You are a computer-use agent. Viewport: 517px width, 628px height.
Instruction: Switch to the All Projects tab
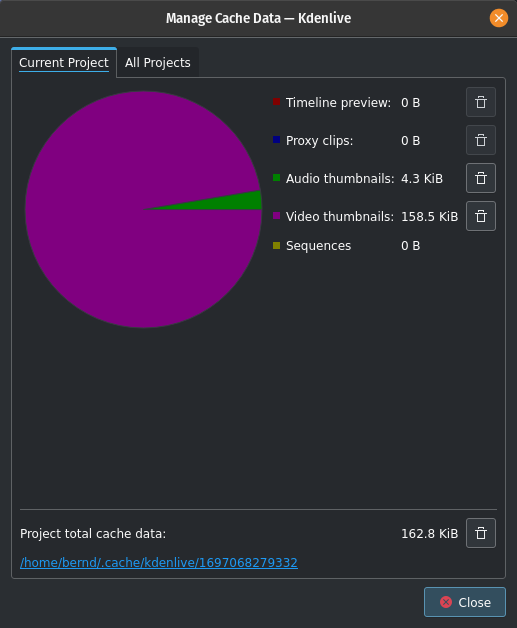tap(158, 62)
